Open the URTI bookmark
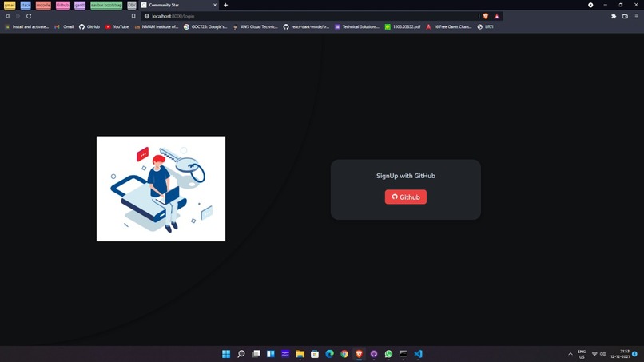 click(485, 26)
